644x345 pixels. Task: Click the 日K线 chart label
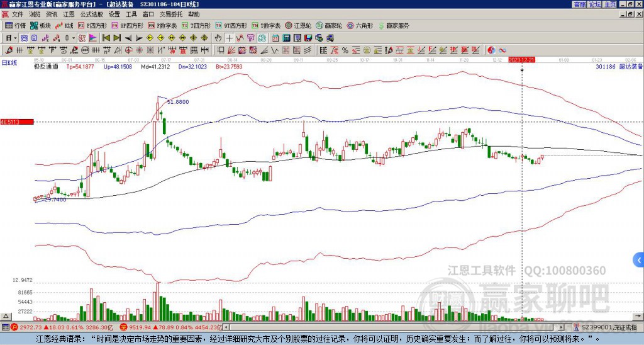point(9,62)
